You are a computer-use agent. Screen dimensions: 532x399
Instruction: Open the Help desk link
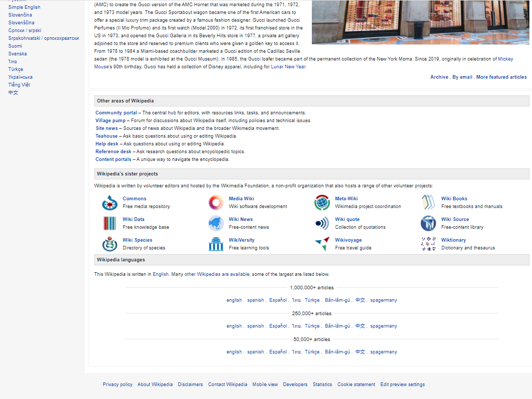107,144
